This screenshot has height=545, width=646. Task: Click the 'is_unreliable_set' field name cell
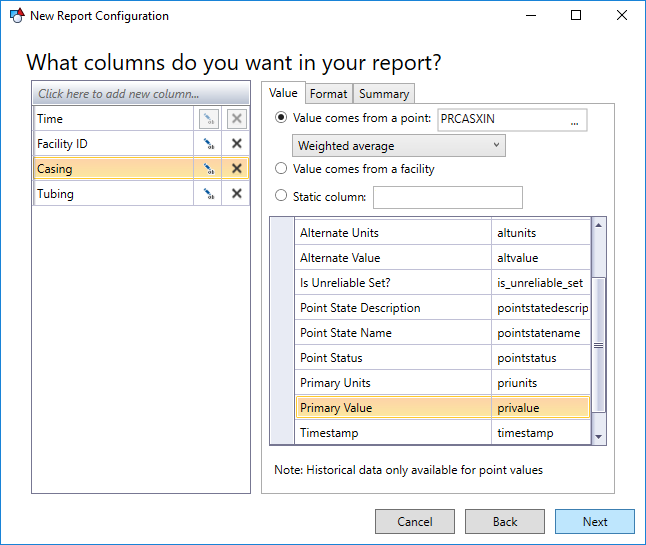click(541, 283)
